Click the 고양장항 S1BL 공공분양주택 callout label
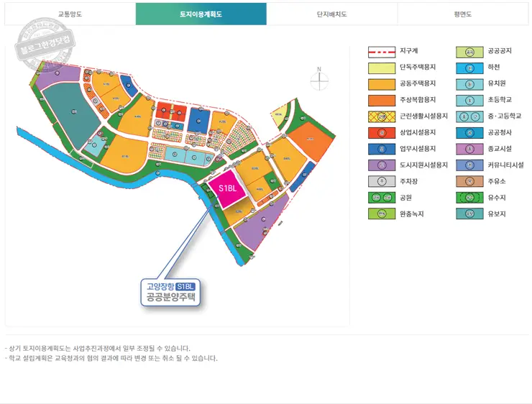This screenshot has width=532, height=404. pos(170,292)
